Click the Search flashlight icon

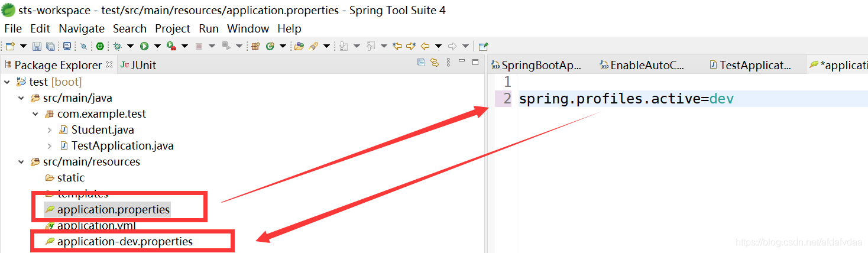point(313,46)
